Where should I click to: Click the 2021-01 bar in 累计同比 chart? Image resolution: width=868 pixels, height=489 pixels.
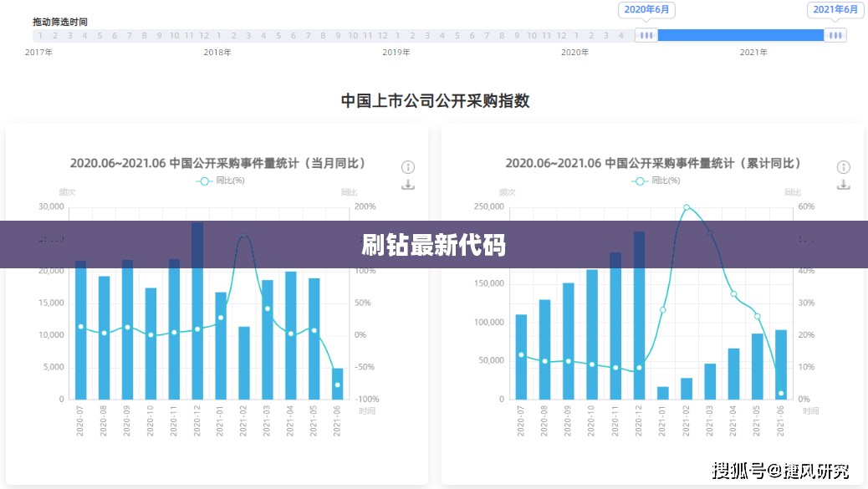662,393
